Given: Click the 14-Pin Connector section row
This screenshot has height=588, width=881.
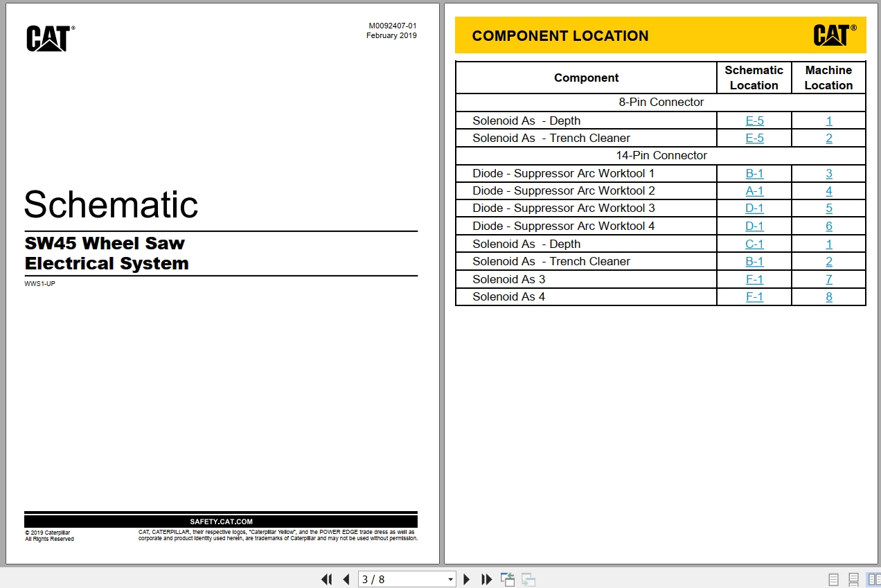Looking at the screenshot, I should (661, 155).
